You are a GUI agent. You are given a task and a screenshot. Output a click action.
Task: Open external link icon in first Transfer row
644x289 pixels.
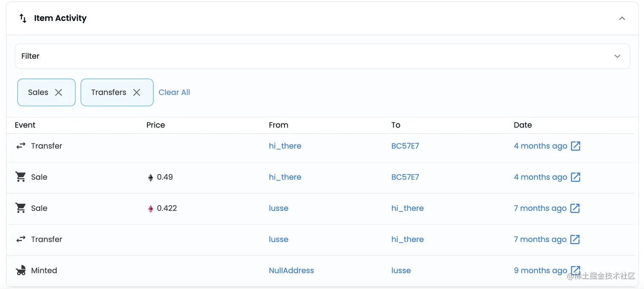pyautogui.click(x=575, y=146)
